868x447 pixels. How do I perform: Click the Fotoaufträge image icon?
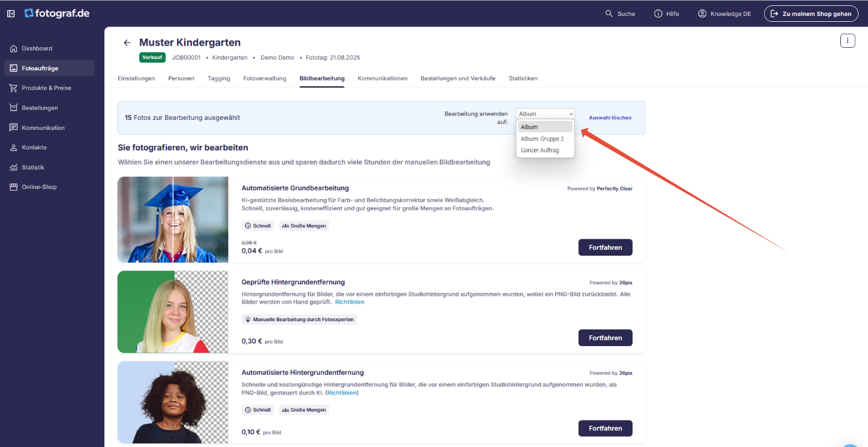tap(14, 68)
